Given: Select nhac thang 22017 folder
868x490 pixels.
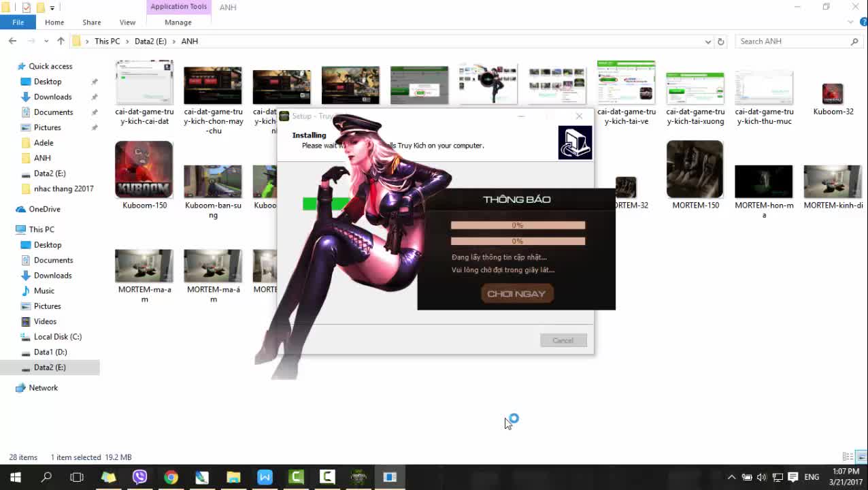Looking at the screenshot, I should (64, 189).
